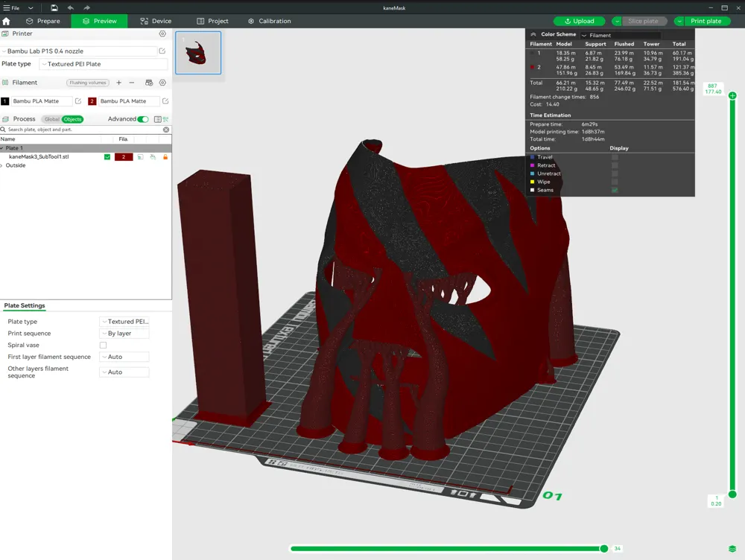This screenshot has width=745, height=560.
Task: Enable the Wipe display checkbox
Action: (x=615, y=182)
